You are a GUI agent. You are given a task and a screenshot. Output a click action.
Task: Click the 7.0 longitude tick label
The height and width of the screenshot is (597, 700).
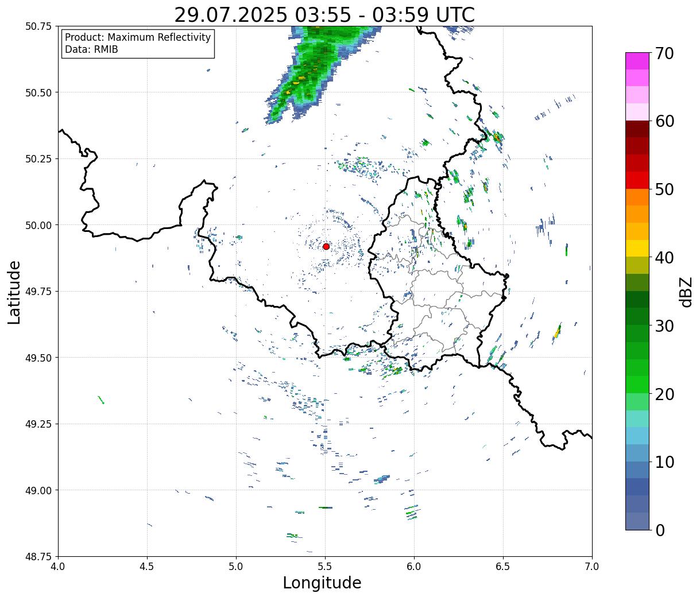592,566
